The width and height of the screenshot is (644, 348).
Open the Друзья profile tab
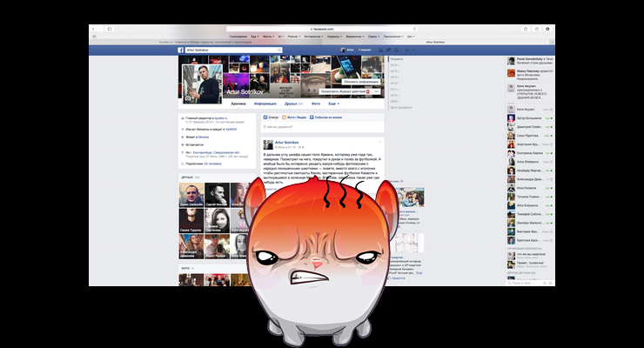click(293, 104)
